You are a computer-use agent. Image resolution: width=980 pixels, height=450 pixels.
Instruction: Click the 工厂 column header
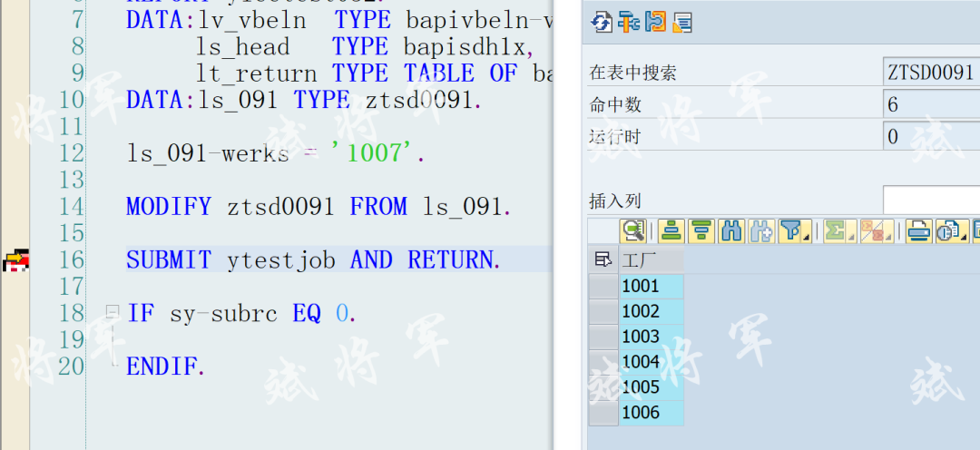click(x=652, y=260)
